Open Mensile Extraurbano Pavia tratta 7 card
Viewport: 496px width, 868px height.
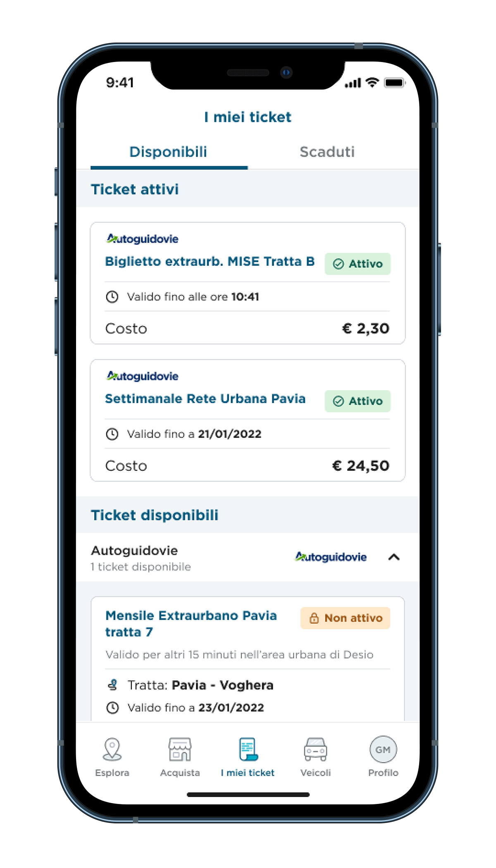coord(248,659)
